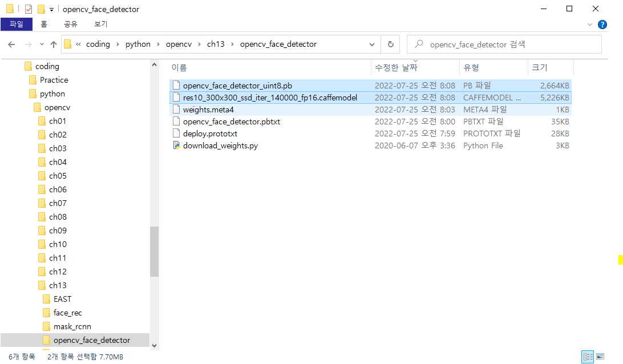The height and width of the screenshot is (364, 623).
Task: Click inside the opencv_face_detector search box
Action: [x=502, y=44]
